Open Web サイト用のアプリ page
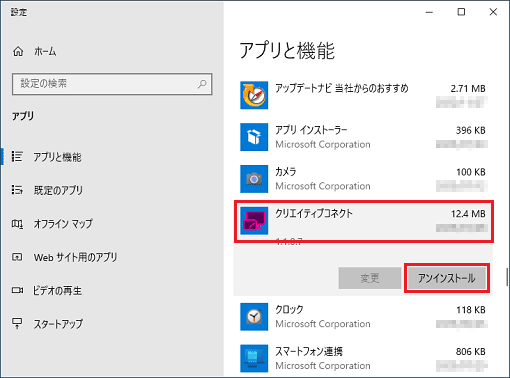 pyautogui.click(x=75, y=257)
